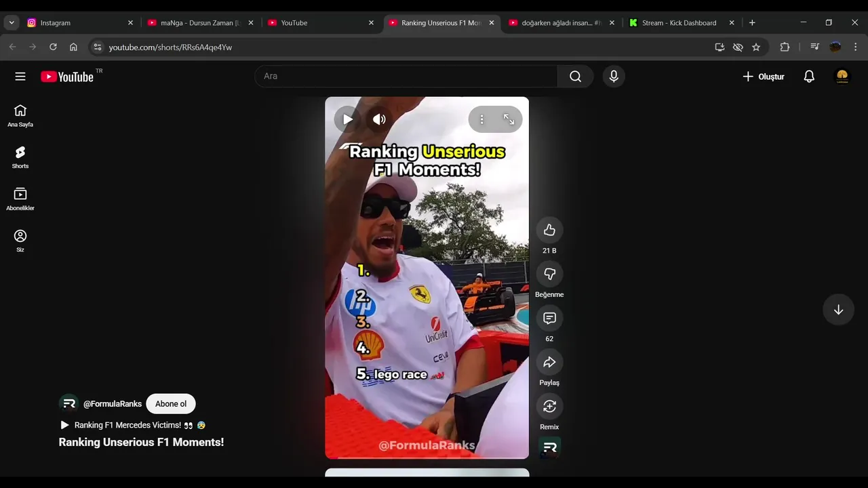868x488 pixels.
Task: Start voice search with microphone
Action: tap(614, 77)
